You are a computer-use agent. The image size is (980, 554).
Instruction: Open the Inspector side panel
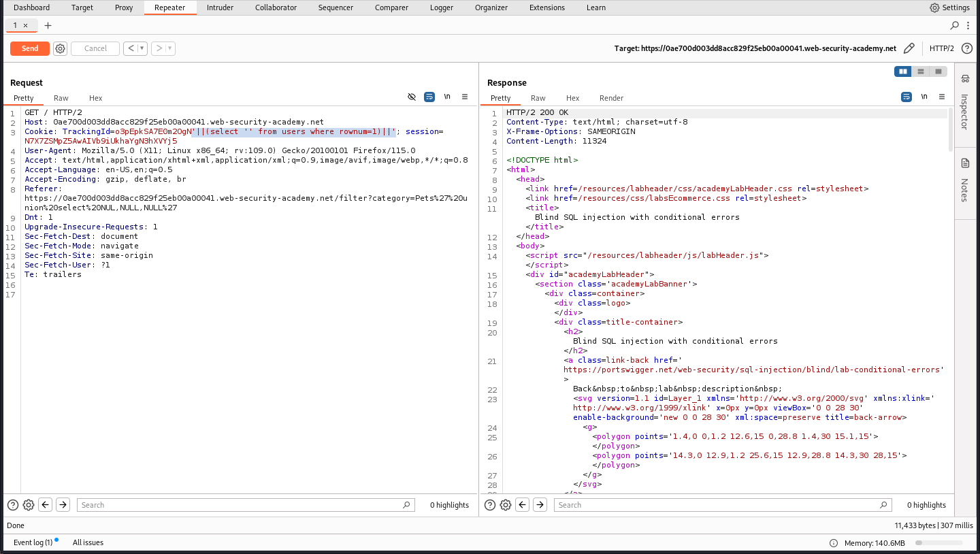(964, 105)
